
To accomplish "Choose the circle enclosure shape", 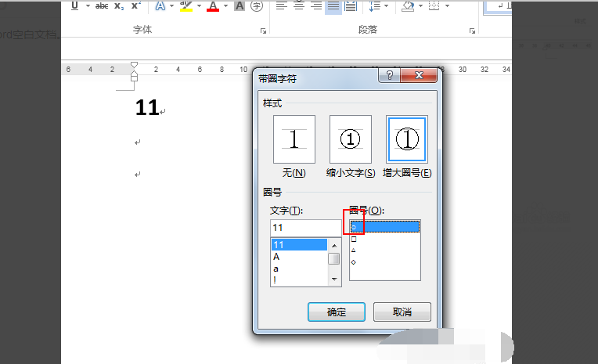I will (x=385, y=227).
